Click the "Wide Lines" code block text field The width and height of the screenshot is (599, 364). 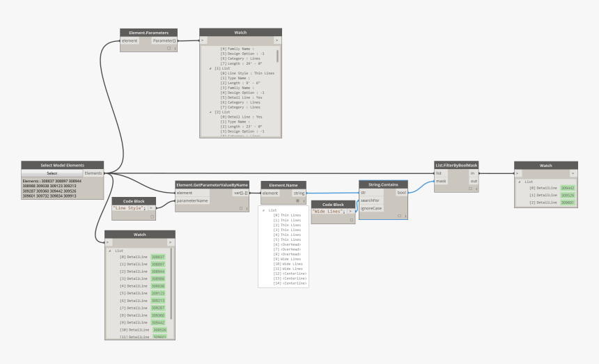[x=328, y=212]
